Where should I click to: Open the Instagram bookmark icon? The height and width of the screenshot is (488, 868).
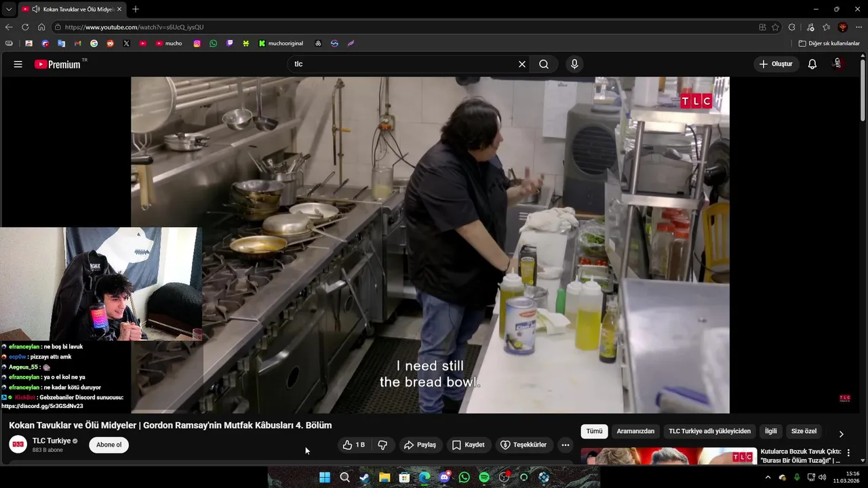pos(197,43)
